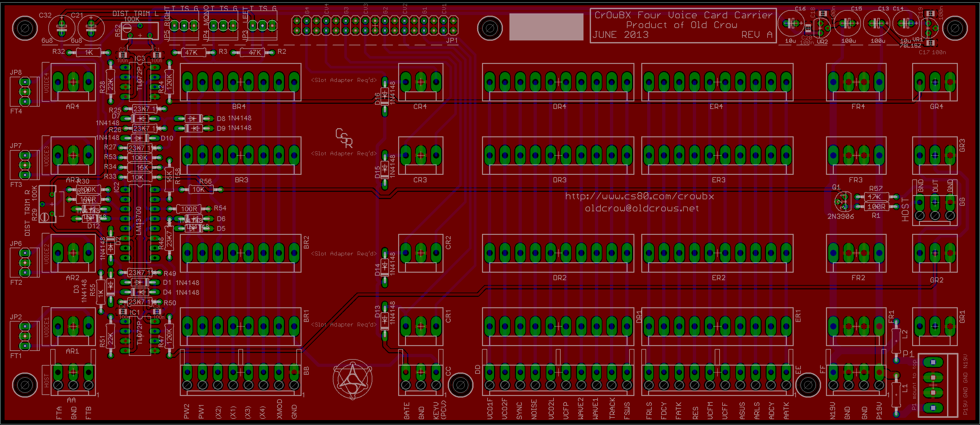Click the CrOwBX Four Voice title block

tap(683, 25)
